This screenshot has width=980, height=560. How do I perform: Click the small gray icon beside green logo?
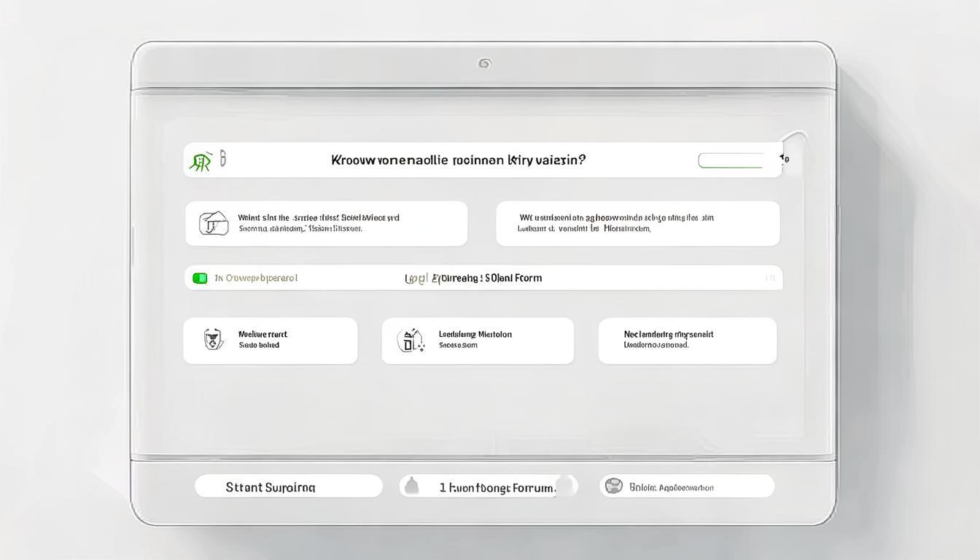point(223,158)
